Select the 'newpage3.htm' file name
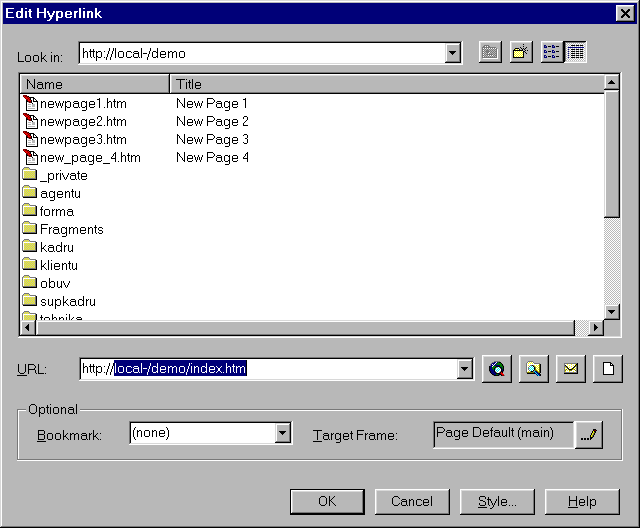The width and height of the screenshot is (640, 528). [x=83, y=140]
